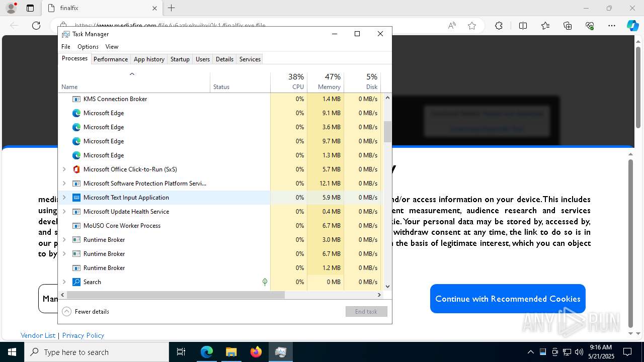644x362 pixels.
Task: Open the volume icon in system tray
Action: [579, 352]
